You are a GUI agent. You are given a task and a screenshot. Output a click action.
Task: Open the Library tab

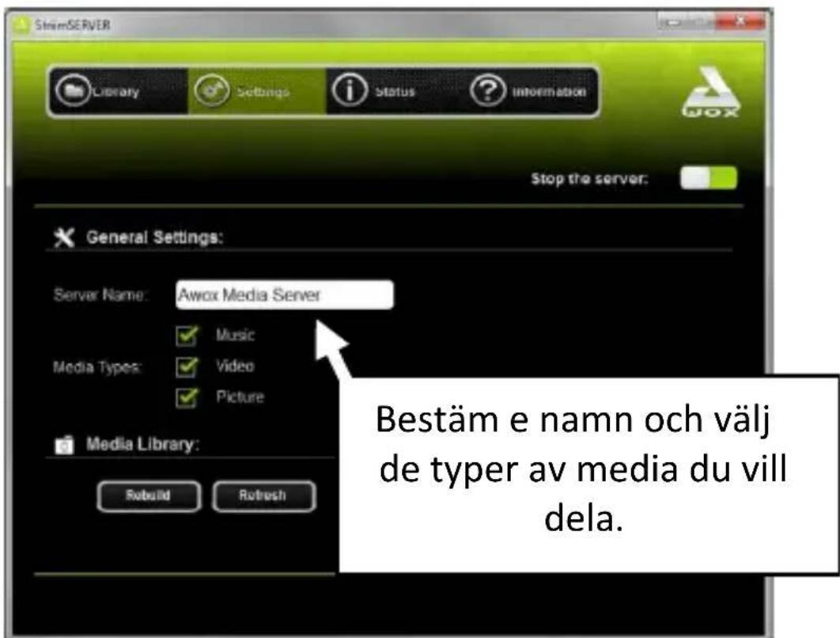[x=119, y=91]
